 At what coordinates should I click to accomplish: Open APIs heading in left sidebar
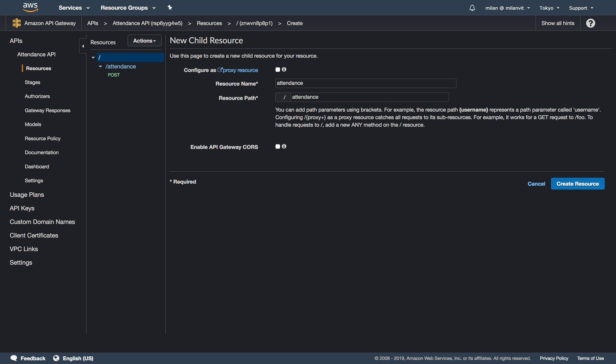[x=16, y=41]
